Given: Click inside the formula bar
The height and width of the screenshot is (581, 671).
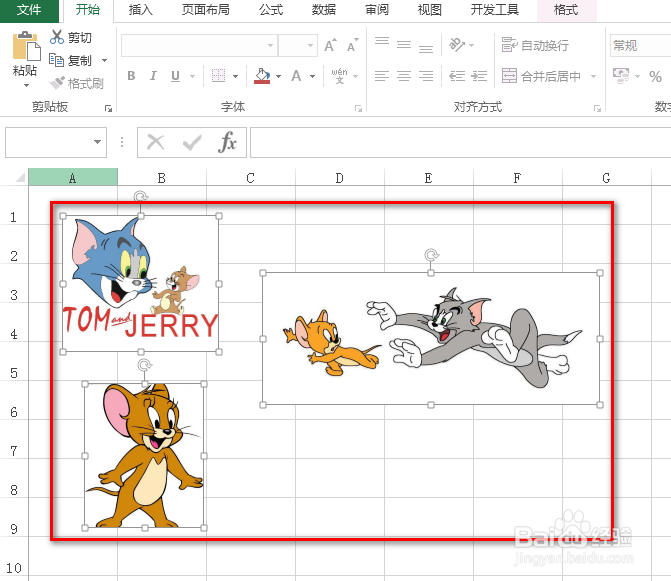Looking at the screenshot, I should [460, 142].
